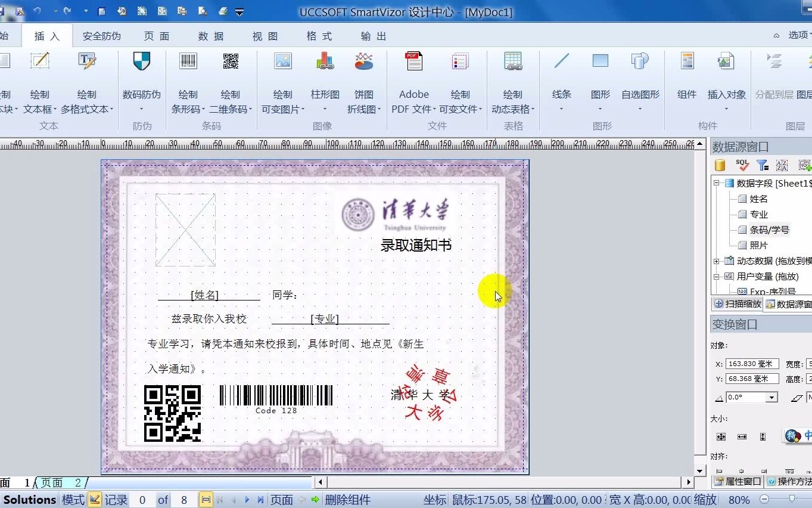
Task: Select the 姓名 data field
Action: [x=758, y=199]
